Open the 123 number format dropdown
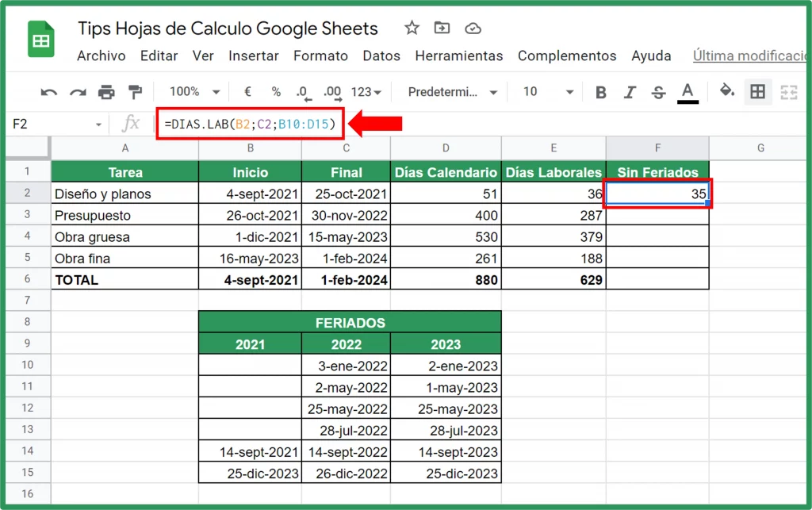Viewport: 812px width, 510px height. tap(362, 92)
